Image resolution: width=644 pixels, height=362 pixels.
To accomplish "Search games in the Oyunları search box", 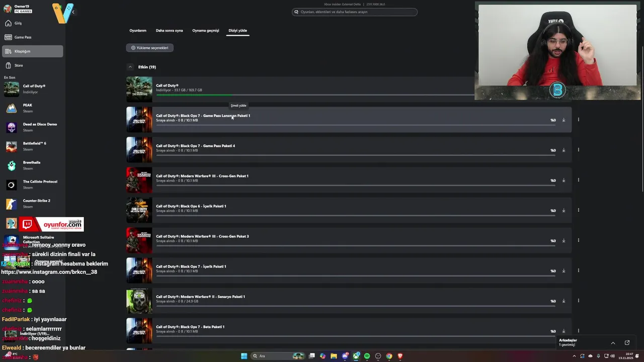I will [x=355, y=12].
